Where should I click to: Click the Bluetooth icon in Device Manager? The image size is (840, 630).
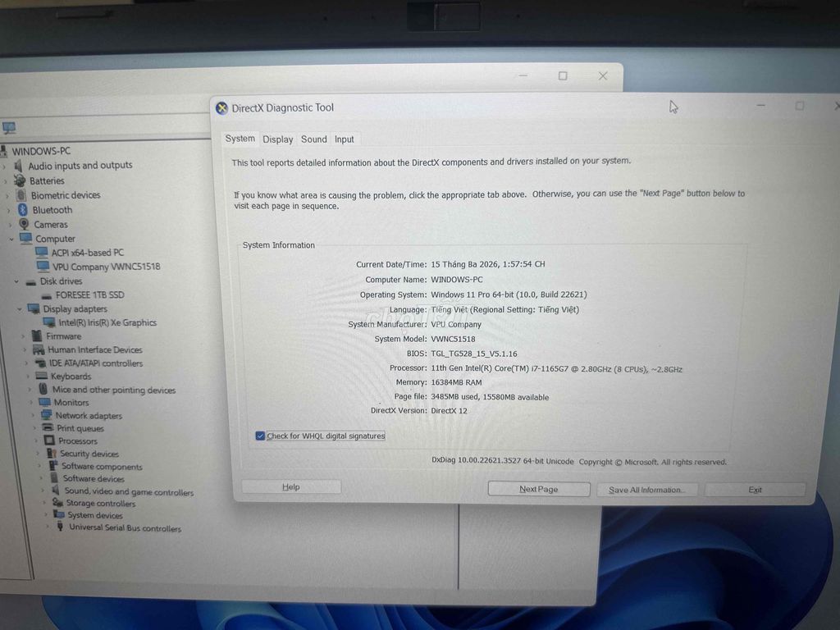[x=22, y=209]
